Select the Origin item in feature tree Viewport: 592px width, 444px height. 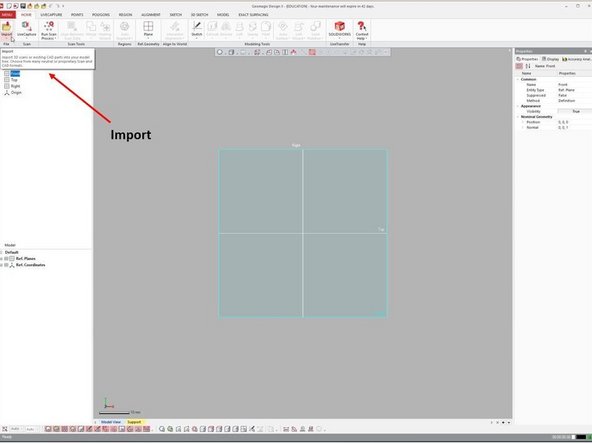tap(16, 92)
